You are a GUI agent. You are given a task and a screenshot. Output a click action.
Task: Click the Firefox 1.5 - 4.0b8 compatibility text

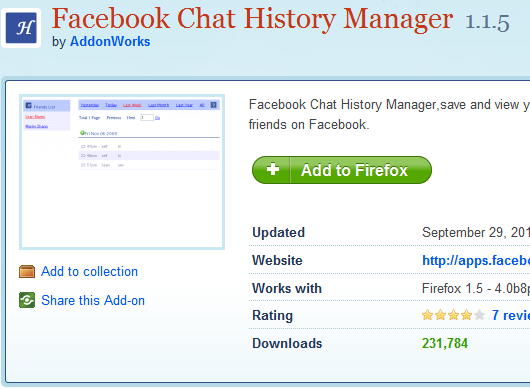pyautogui.click(x=476, y=289)
